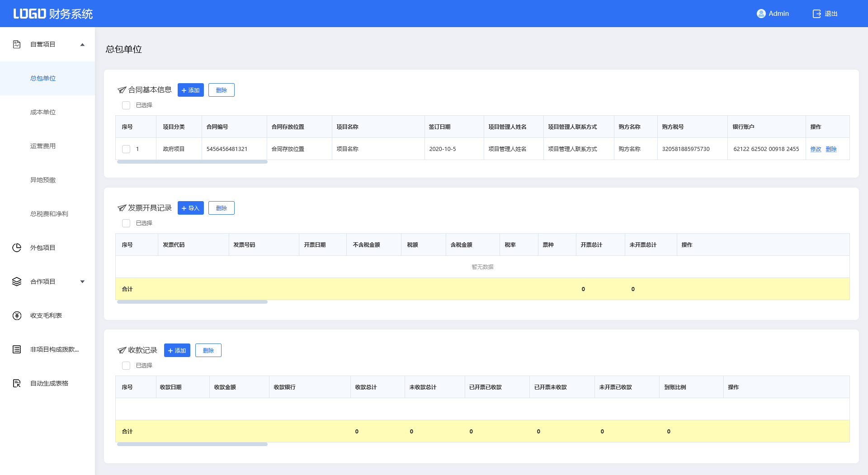The width and height of the screenshot is (868, 475).
Task: Check the row 1 contract checkbox
Action: point(126,149)
